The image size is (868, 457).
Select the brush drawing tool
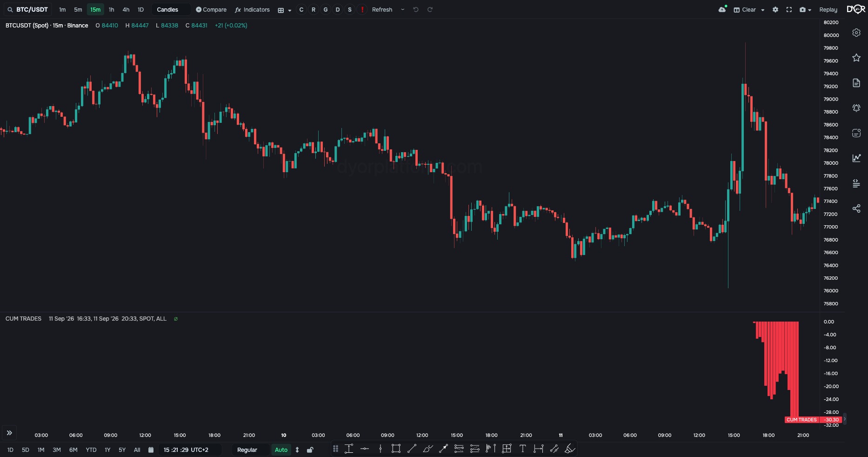[427, 449]
